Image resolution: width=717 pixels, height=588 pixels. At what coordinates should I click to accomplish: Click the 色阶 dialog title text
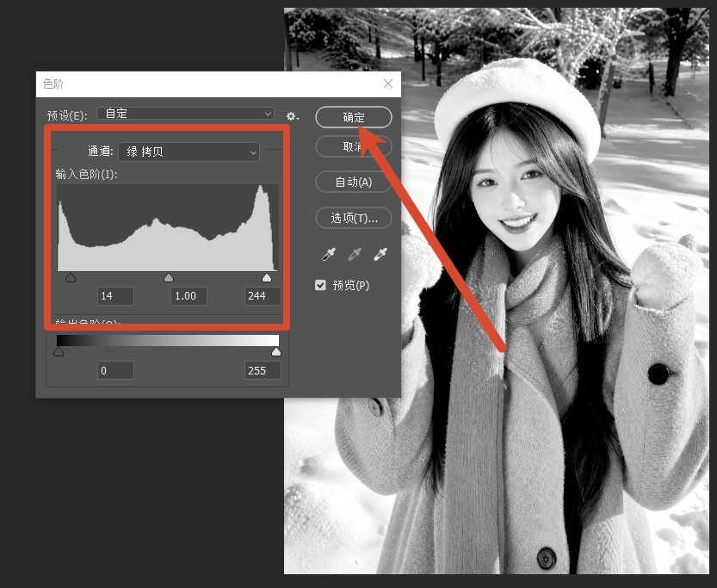(53, 84)
